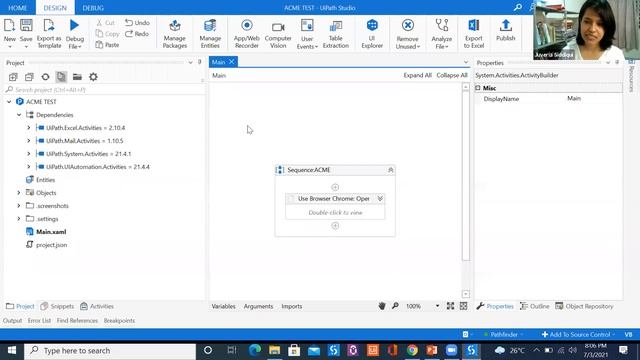Select project.json file
The width and height of the screenshot is (640, 360).
click(51, 245)
